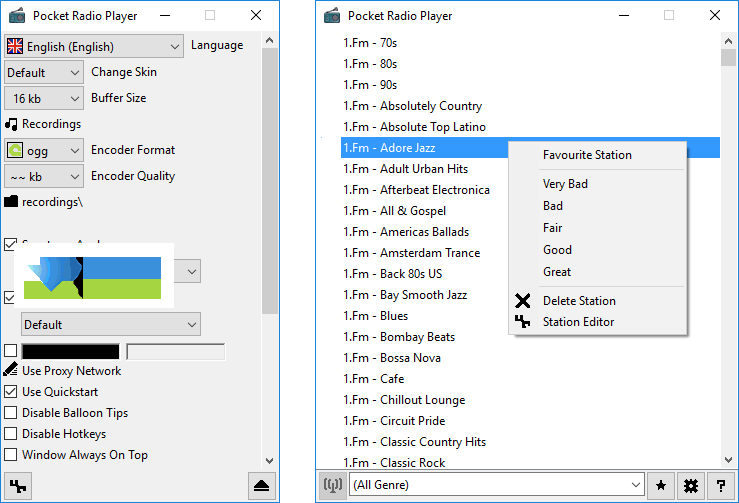Open favourites with the star button
Image resolution: width=739 pixels, height=503 pixels.
click(x=661, y=485)
